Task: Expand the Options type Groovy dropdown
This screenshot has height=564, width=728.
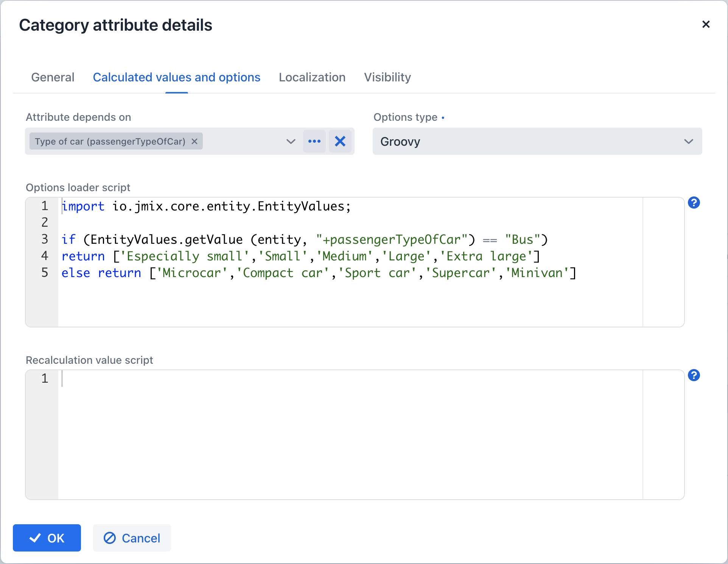Action: [688, 141]
